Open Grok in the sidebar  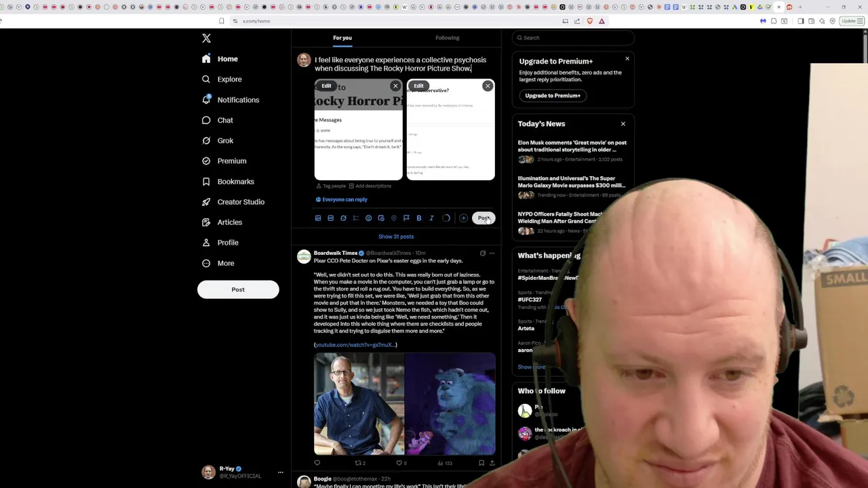click(x=217, y=140)
